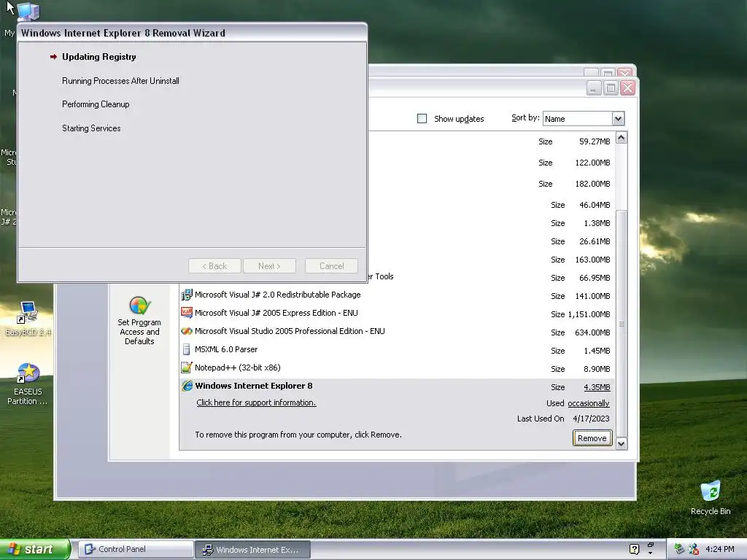Open the Sort by Name dropdown

pos(618,119)
